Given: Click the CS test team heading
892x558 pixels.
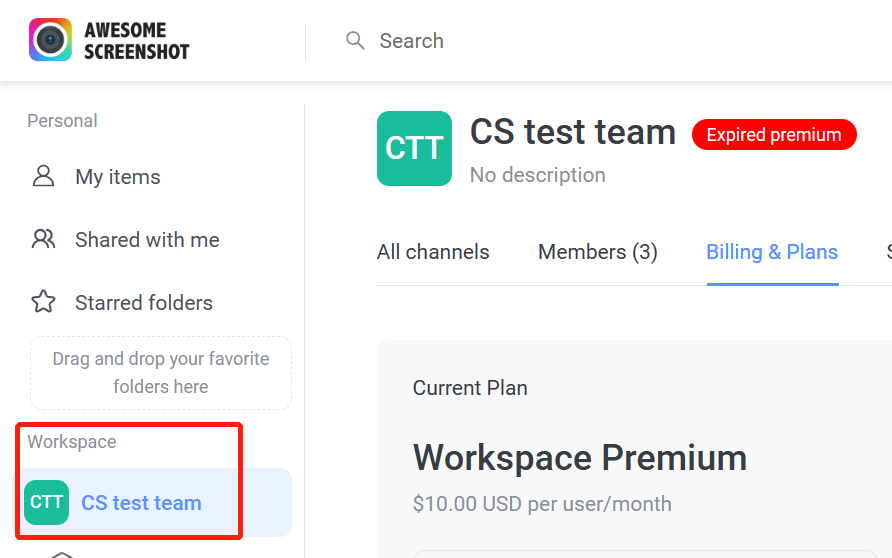Looking at the screenshot, I should pos(573,133).
